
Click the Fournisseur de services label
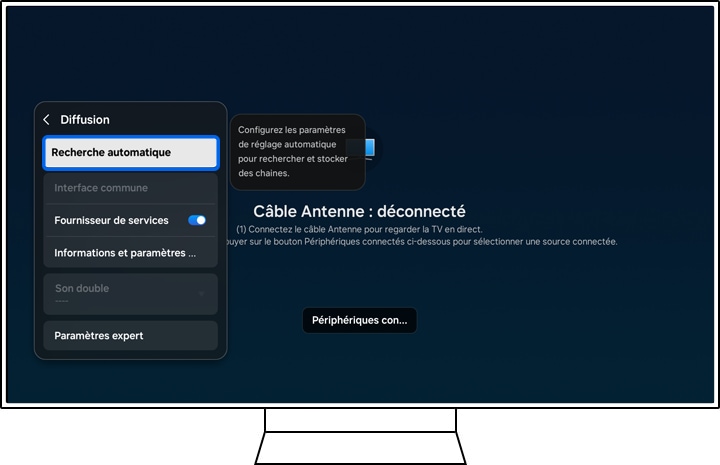111,220
